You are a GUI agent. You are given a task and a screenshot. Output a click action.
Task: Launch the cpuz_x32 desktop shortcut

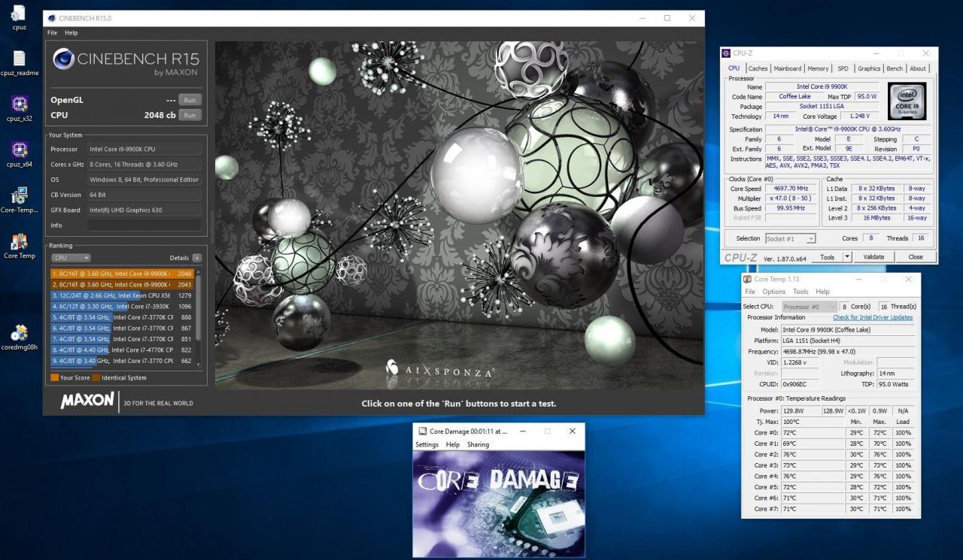coord(20,104)
